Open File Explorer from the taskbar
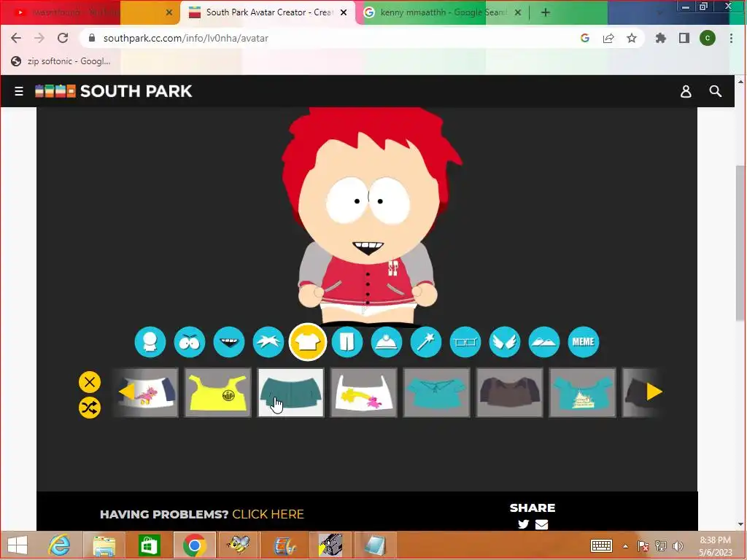Image resolution: width=747 pixels, height=560 pixels. pyautogui.click(x=104, y=545)
